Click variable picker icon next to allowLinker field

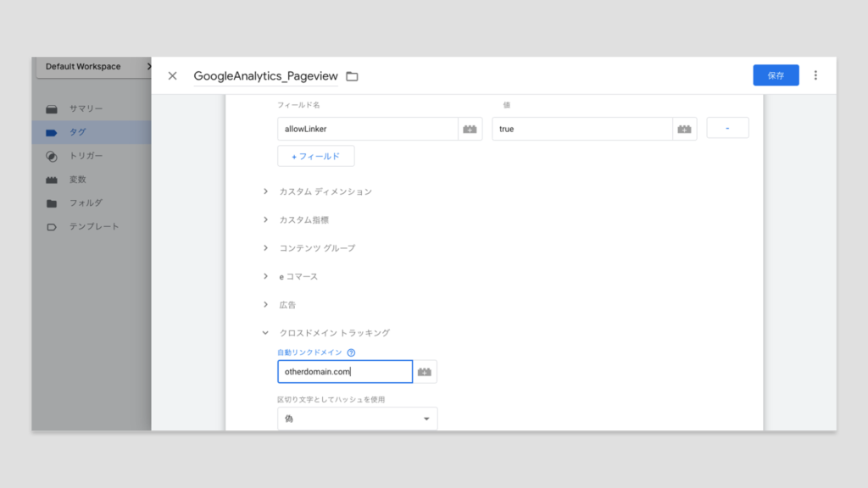pyautogui.click(x=470, y=129)
